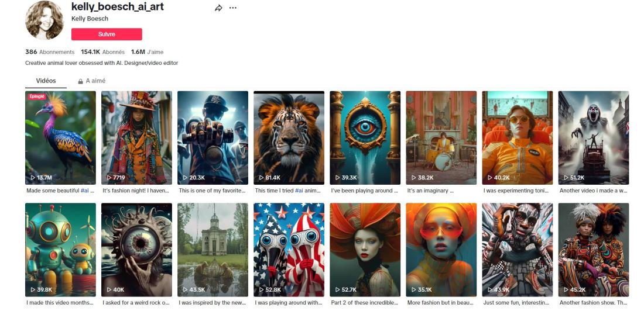This screenshot has width=644, height=311.
Task: Click the caption 'This is one of my favorite...'
Action: pos(213,191)
